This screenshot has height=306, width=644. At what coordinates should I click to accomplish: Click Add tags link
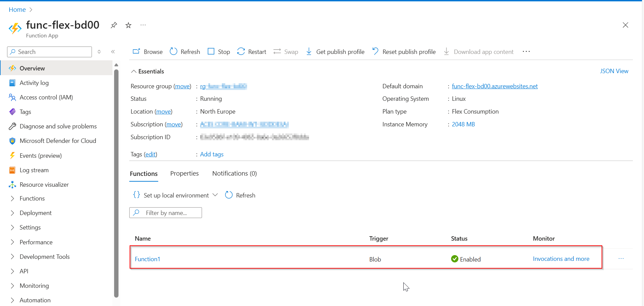coord(212,154)
